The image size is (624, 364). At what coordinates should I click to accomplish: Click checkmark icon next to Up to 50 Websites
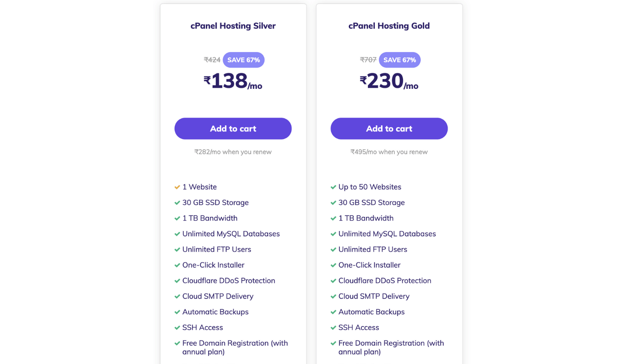pyautogui.click(x=333, y=187)
